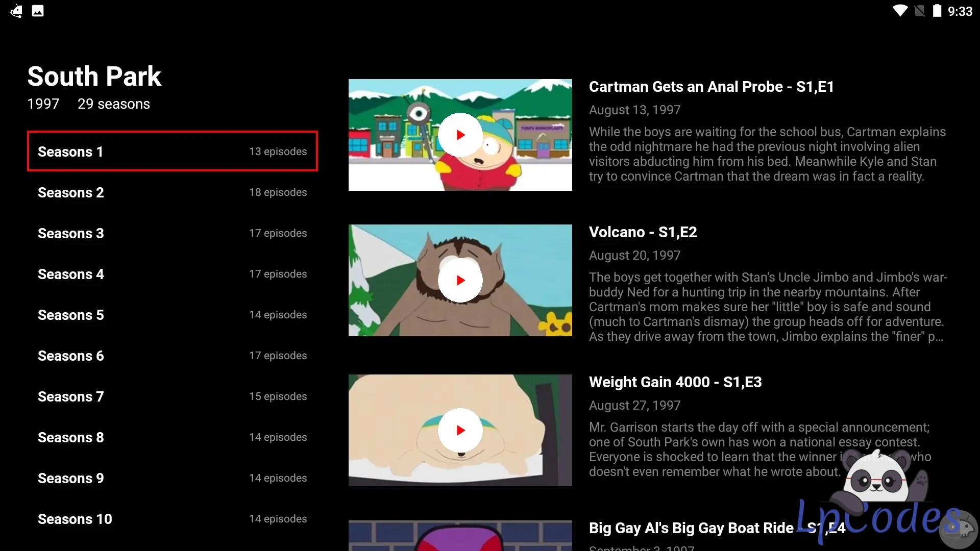Click the Cartman Gets an Anal Probe description
The height and width of the screenshot is (551, 980).
coord(768,154)
